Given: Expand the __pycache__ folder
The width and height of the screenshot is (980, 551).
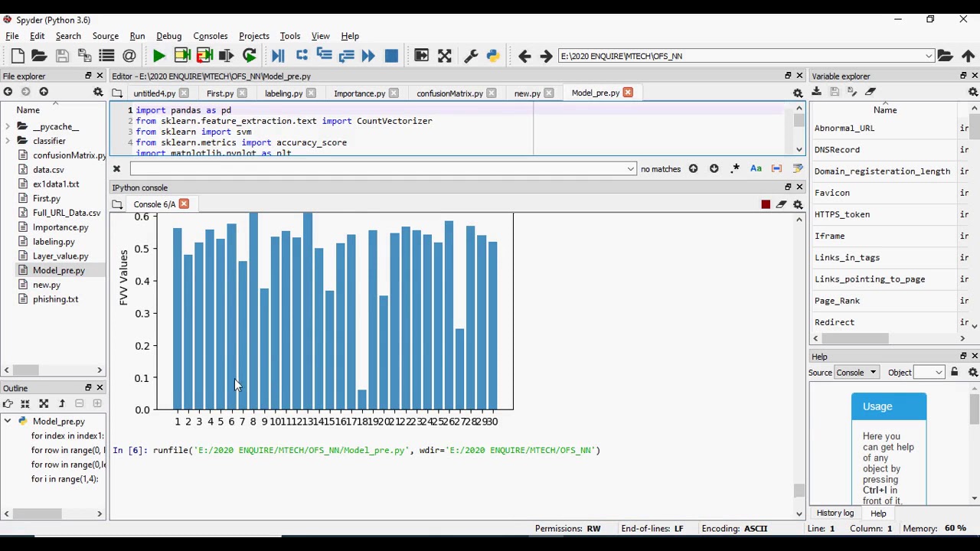Looking at the screenshot, I should click(x=8, y=126).
